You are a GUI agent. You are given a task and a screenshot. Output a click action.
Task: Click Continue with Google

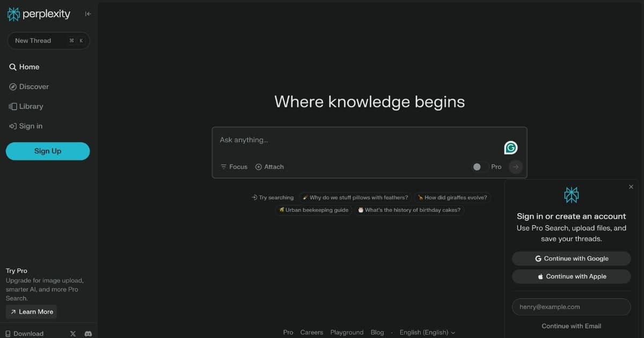coord(571,259)
